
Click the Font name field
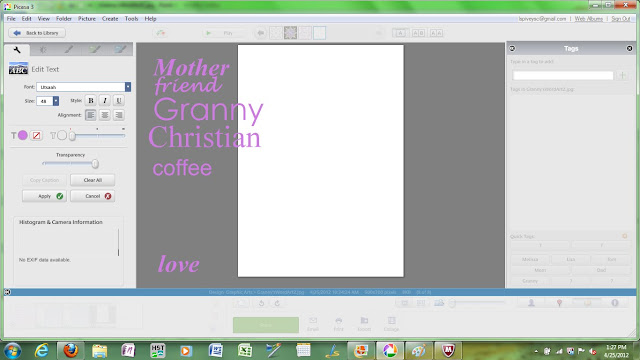(81, 87)
